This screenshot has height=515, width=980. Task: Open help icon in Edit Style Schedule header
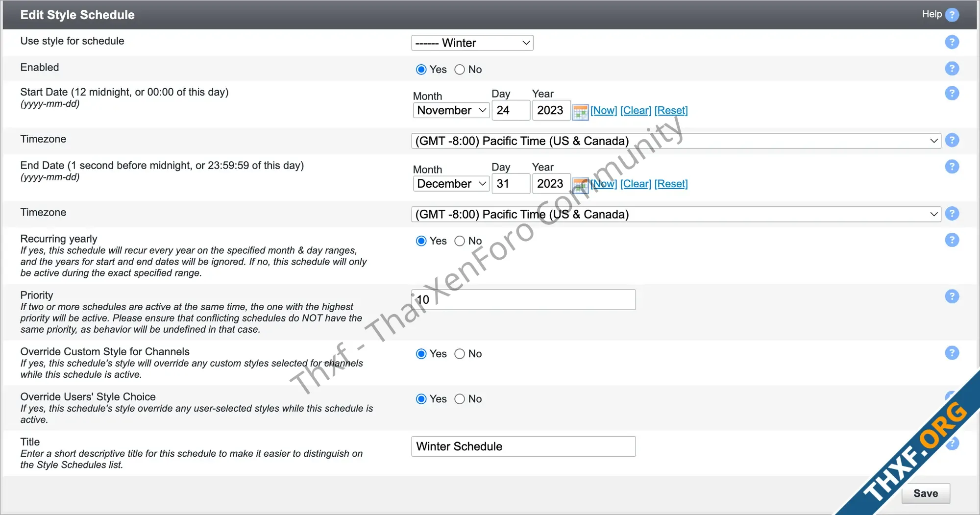pos(952,15)
